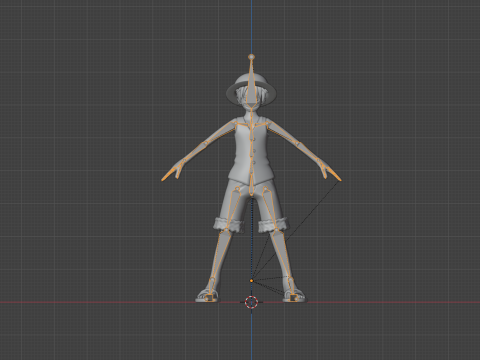Click the brim of the character's hat

click(251, 95)
